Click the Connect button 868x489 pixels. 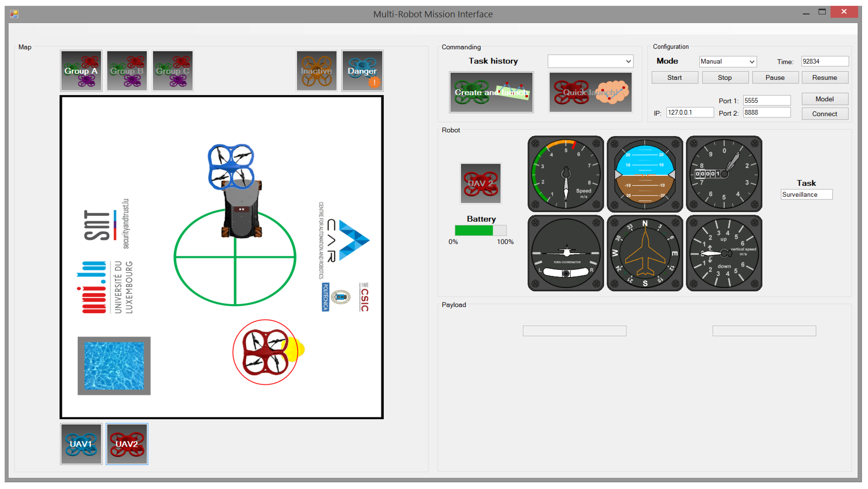(x=824, y=114)
